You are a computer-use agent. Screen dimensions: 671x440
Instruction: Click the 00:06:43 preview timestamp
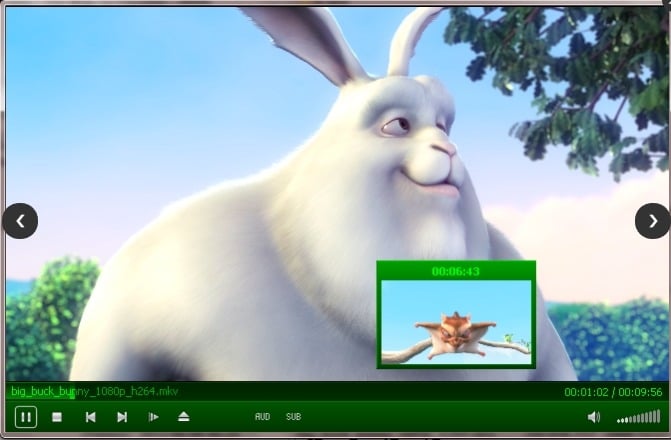pyautogui.click(x=456, y=271)
